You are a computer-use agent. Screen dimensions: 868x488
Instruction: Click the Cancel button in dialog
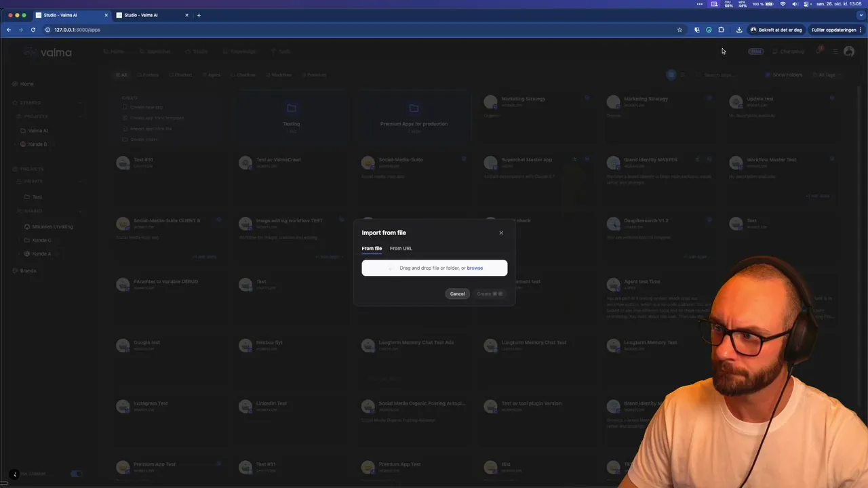pos(457,293)
